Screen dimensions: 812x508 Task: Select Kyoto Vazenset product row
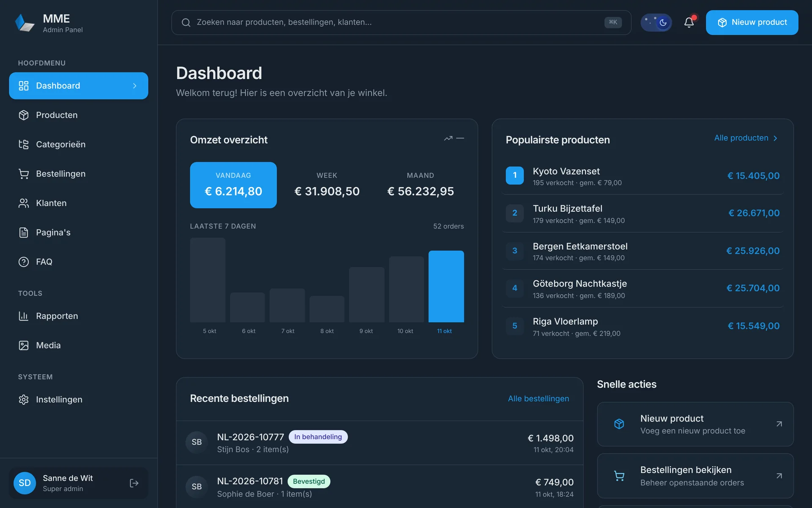pos(642,176)
